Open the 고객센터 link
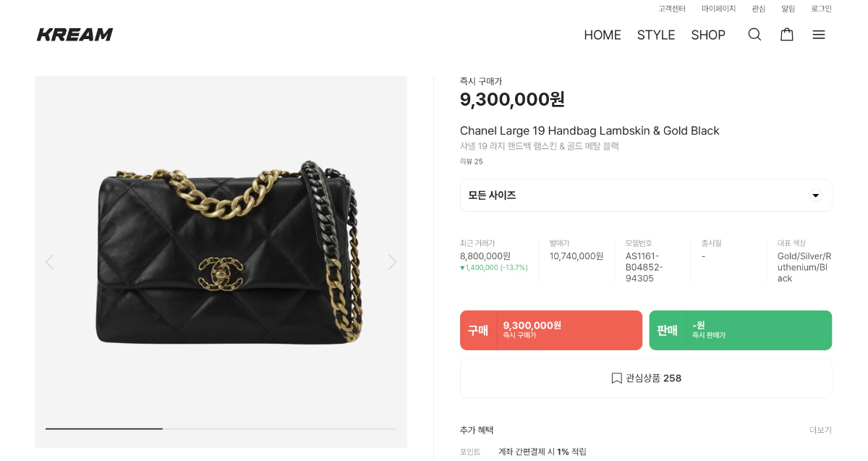 tap(672, 9)
